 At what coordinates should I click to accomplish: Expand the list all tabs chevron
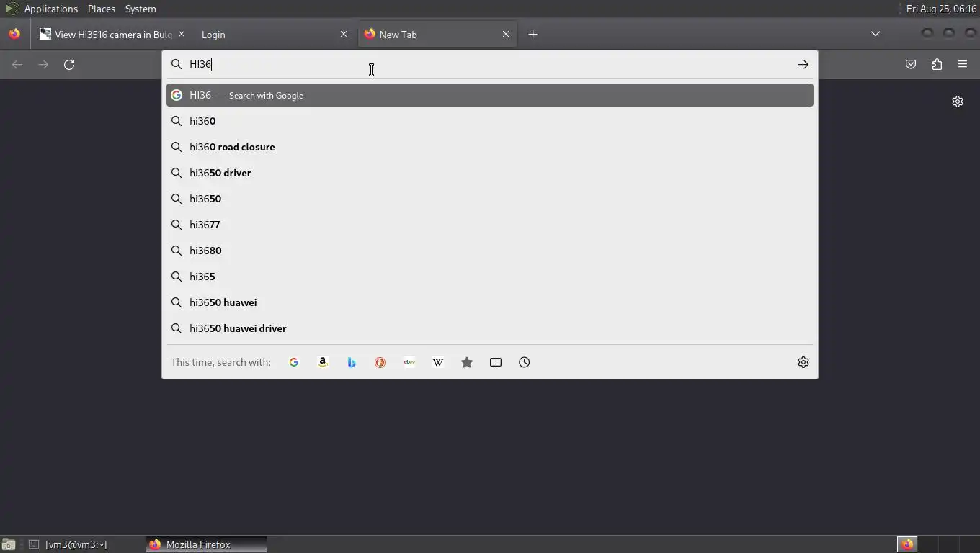tap(876, 34)
